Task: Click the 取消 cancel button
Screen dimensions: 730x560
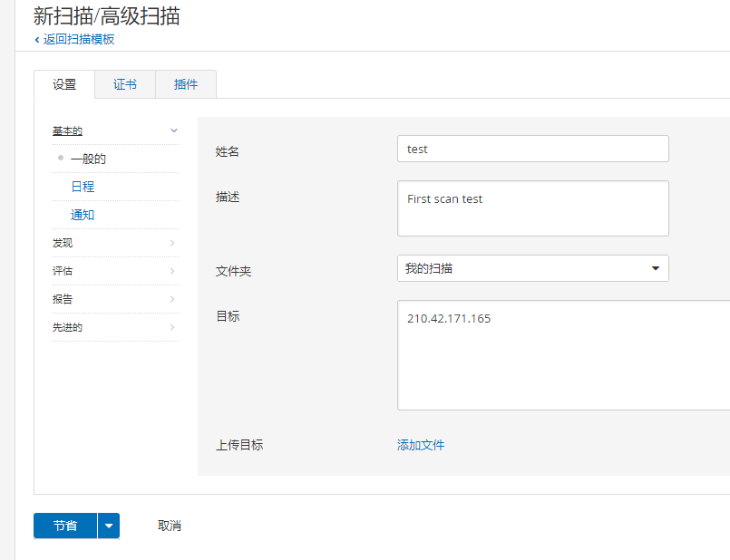Action: pyautogui.click(x=170, y=526)
